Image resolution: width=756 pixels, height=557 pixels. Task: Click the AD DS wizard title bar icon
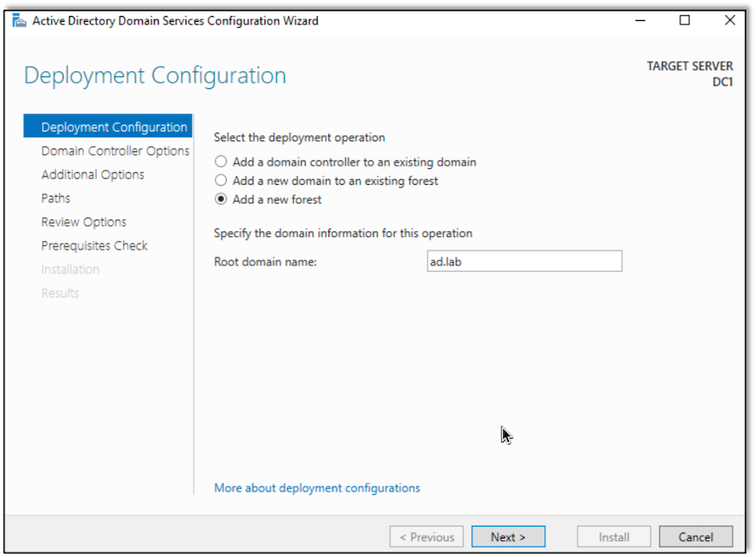coord(19,20)
